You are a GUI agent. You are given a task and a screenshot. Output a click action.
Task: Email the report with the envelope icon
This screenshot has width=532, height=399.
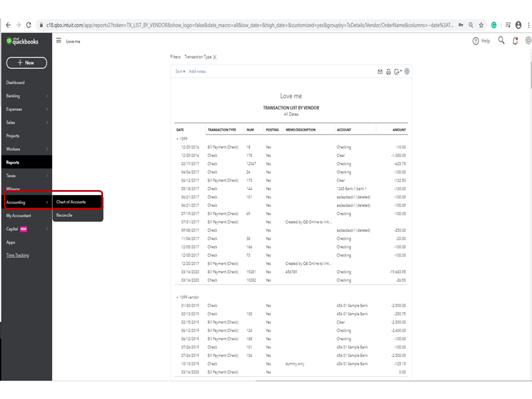[x=380, y=71]
